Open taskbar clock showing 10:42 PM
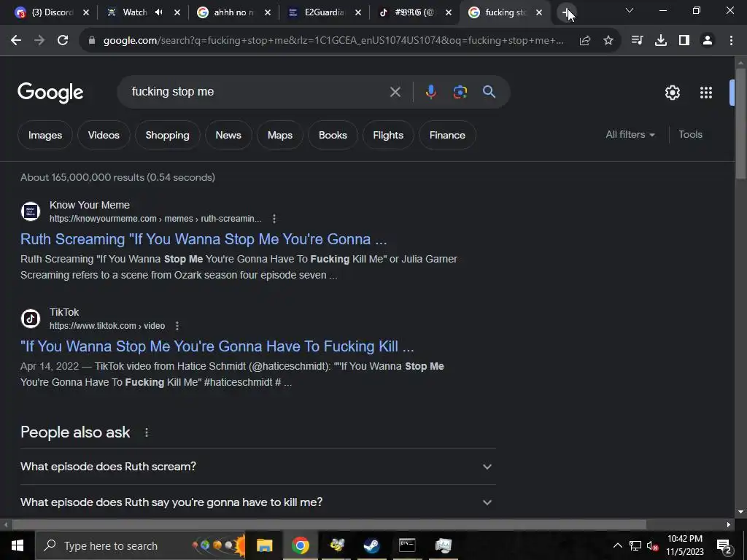The image size is (747, 560). [684, 545]
